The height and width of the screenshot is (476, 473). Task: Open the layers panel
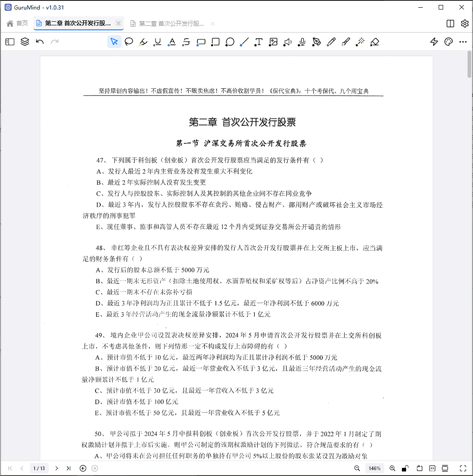tap(25, 42)
